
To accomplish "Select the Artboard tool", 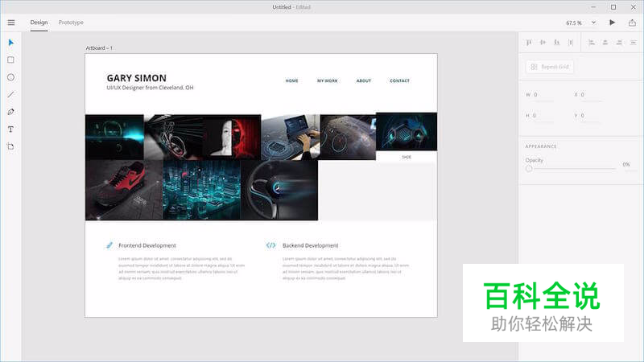I will [11, 146].
